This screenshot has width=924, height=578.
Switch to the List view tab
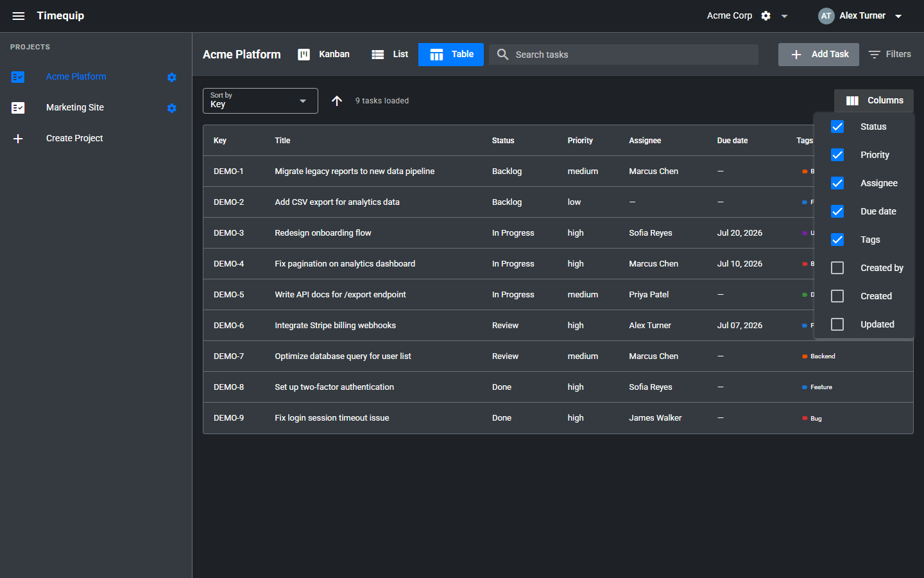[x=389, y=55]
